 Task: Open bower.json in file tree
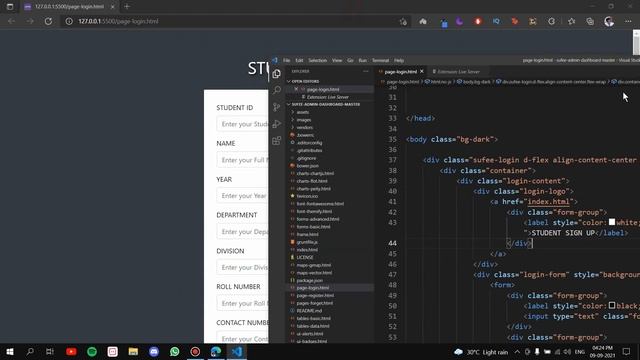(307, 166)
